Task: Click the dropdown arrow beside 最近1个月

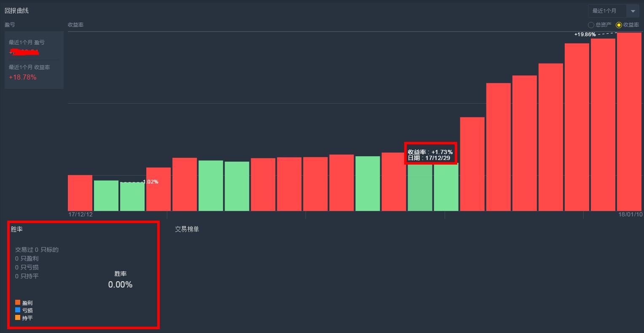Action: 633,11
